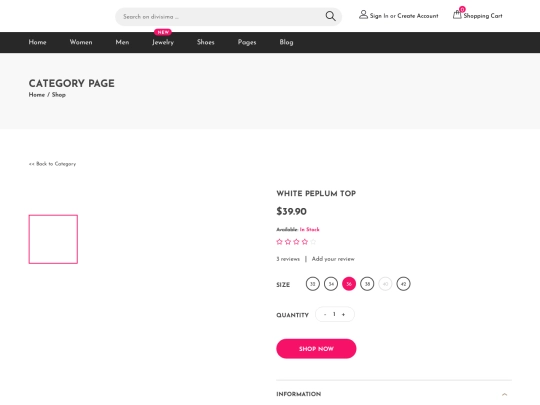Image resolution: width=540 pixels, height=405 pixels.
Task: Open the Men menu item
Action: click(122, 42)
